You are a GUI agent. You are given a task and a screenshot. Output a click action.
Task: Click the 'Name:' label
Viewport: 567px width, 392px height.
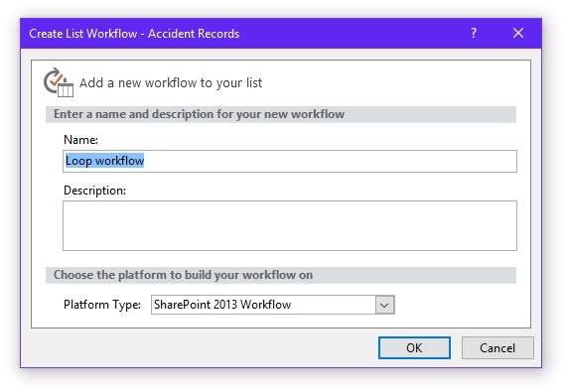tap(80, 140)
